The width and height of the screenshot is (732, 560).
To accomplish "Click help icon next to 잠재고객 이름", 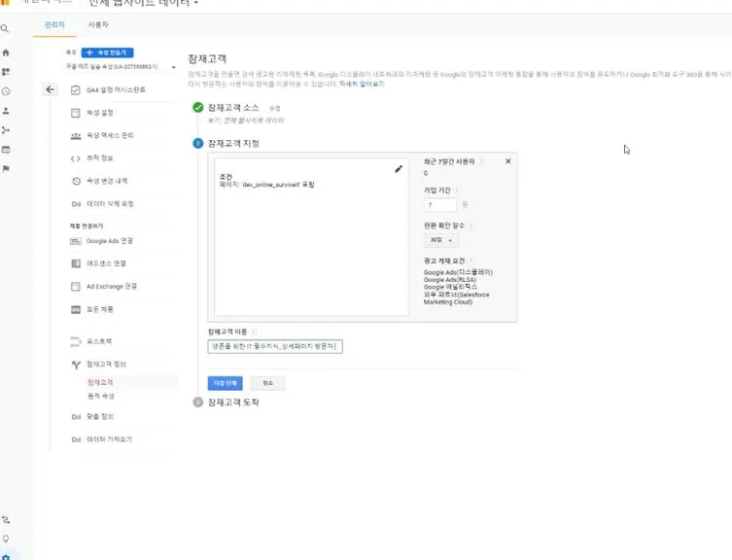I will pyautogui.click(x=254, y=332).
